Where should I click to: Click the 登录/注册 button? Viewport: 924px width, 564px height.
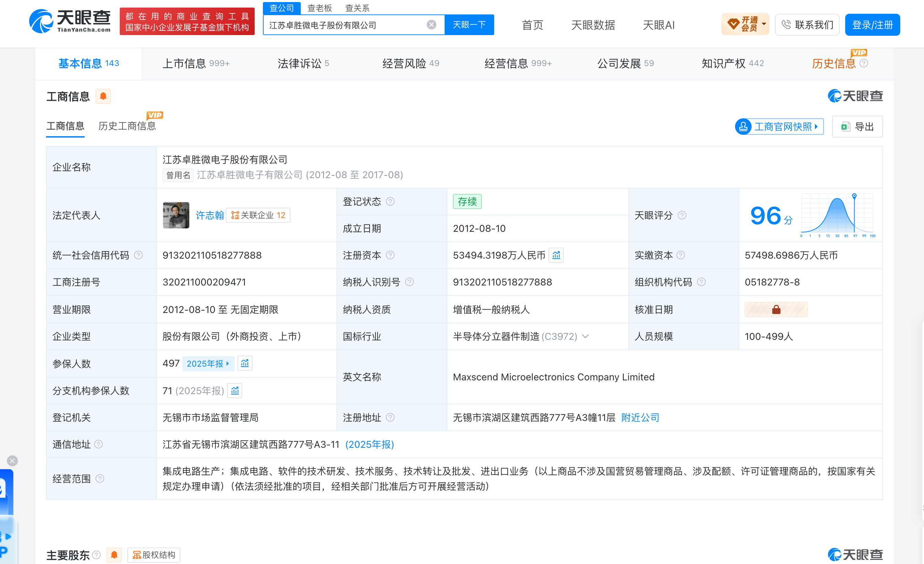click(x=872, y=25)
